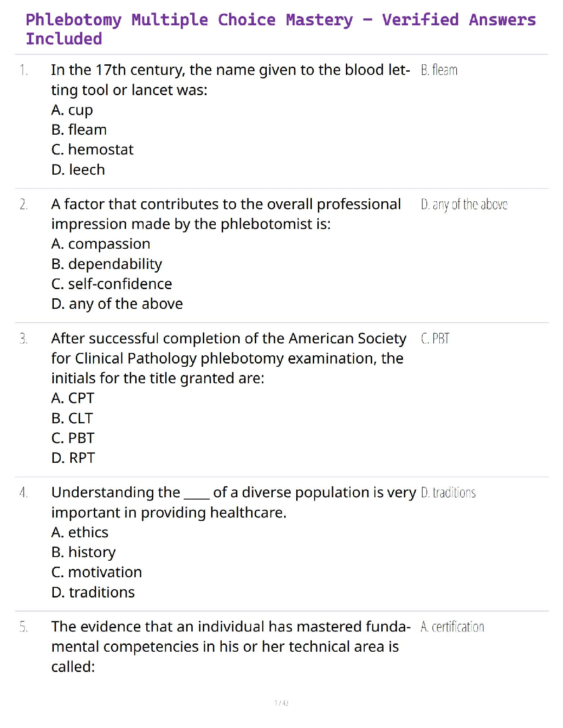Select option "A. cup"
The image size is (563, 728).
coord(72,110)
